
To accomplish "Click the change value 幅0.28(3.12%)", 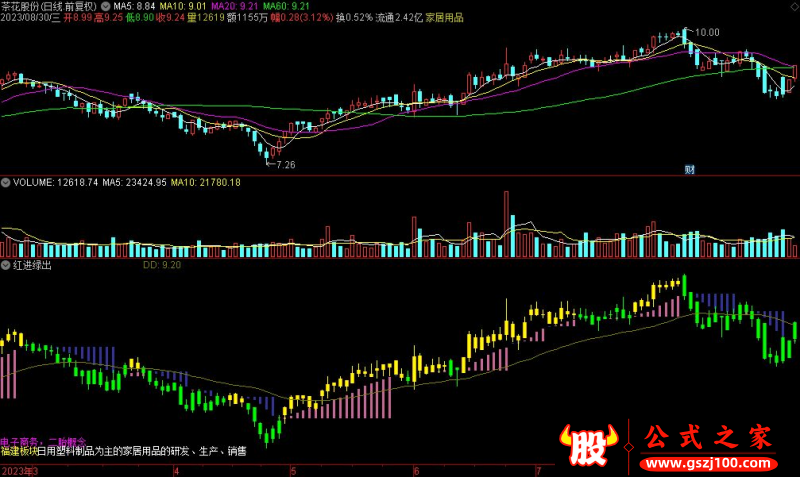I will tap(302, 18).
